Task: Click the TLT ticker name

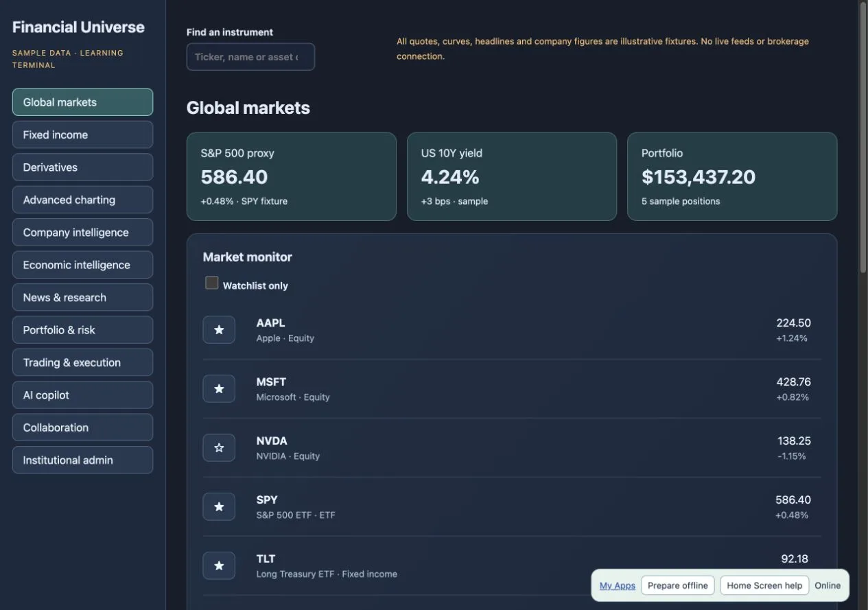Action: point(266,559)
